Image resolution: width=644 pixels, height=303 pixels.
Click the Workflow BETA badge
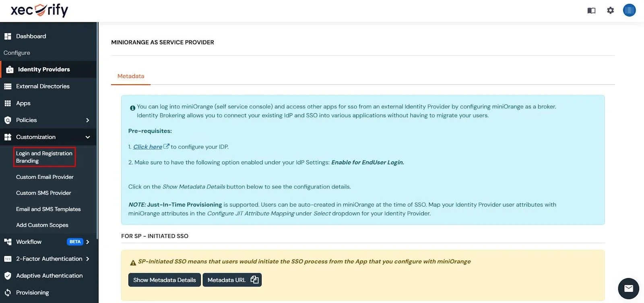pyautogui.click(x=75, y=242)
